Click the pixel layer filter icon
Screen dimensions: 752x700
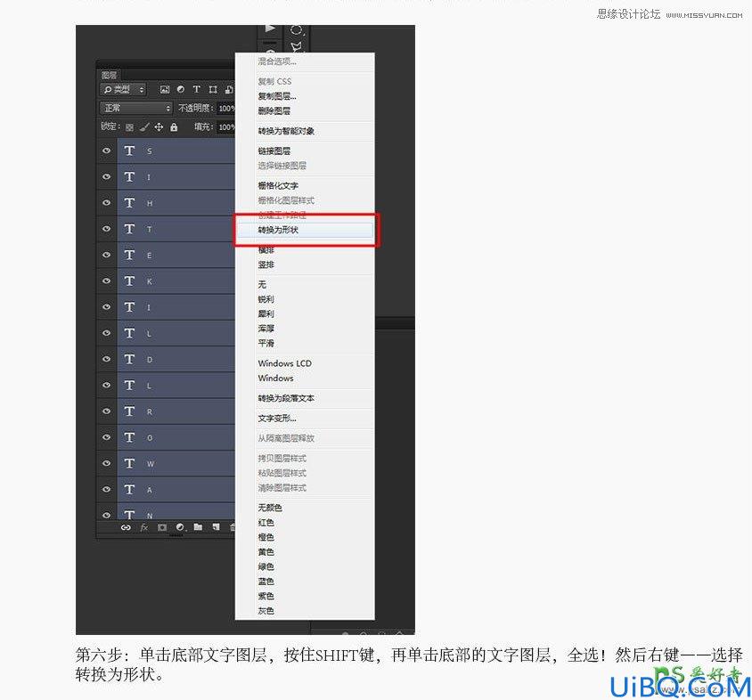point(165,89)
